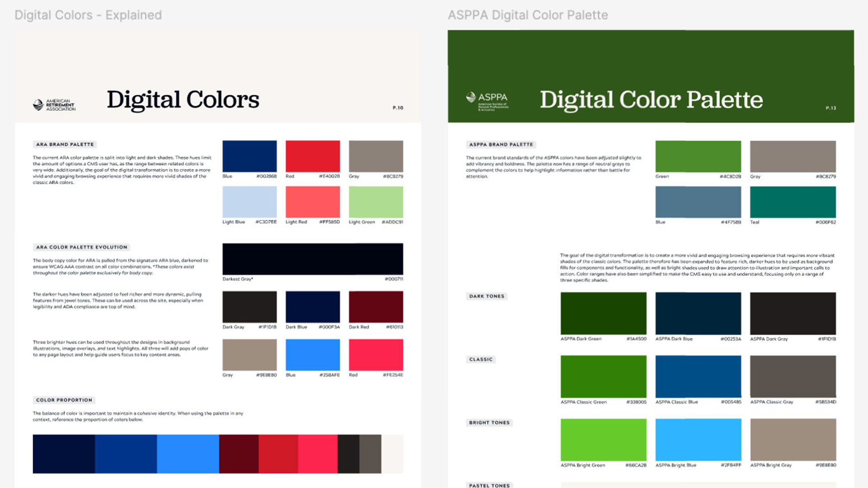Click the ARA Red #E4002B swatch
The image size is (868, 488).
tap(313, 156)
